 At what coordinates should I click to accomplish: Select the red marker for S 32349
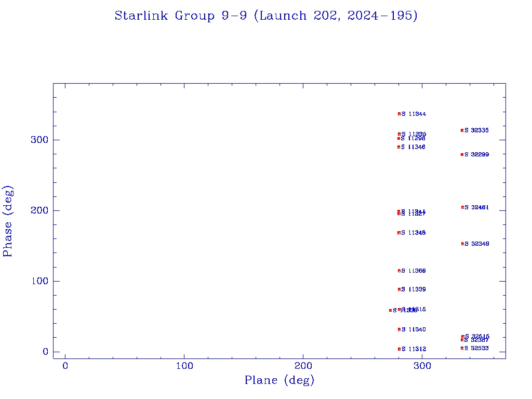click(462, 244)
